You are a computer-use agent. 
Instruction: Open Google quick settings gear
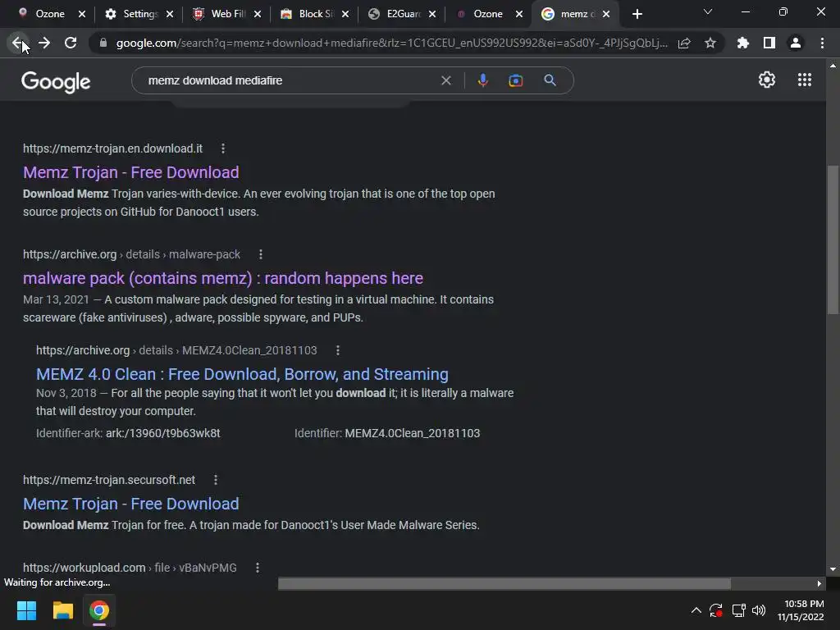click(767, 80)
